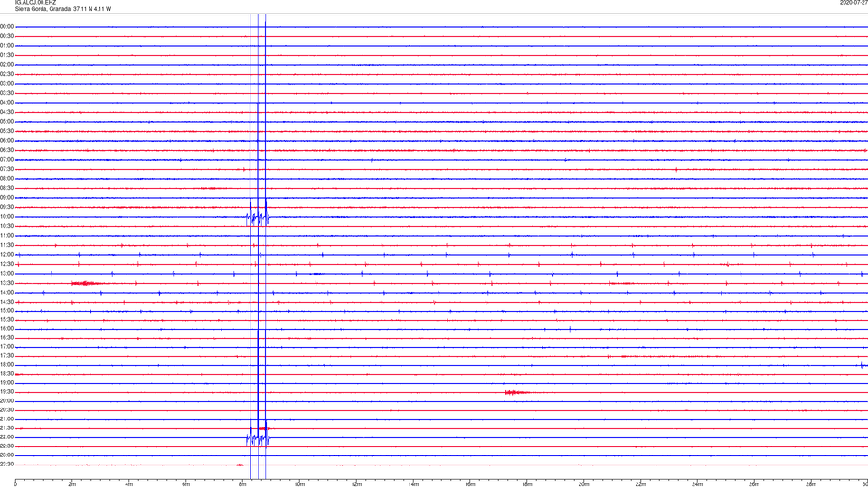Viewport: 868px width, 488px height.
Task: Click the 4m tick on minute axis
Action: [x=129, y=484]
